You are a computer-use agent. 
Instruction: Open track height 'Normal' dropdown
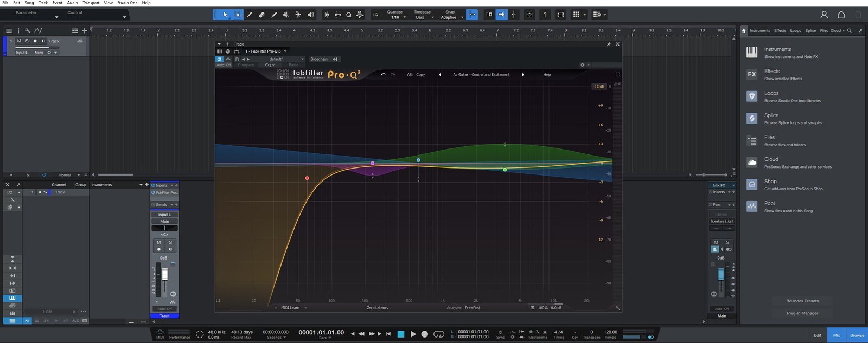(x=68, y=175)
